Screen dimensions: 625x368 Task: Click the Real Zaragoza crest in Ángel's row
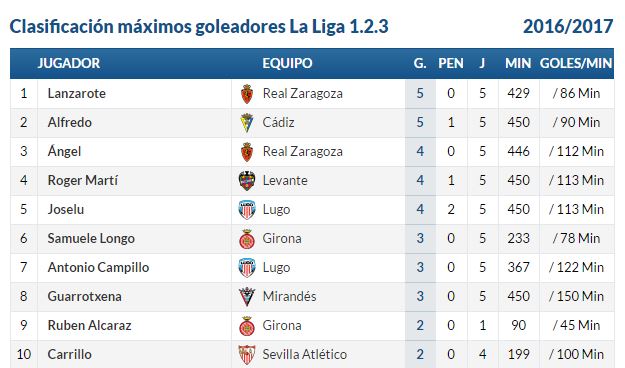247,152
